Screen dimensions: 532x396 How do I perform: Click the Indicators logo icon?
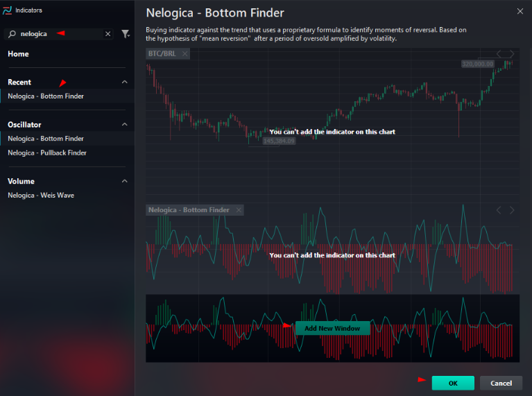(7, 10)
